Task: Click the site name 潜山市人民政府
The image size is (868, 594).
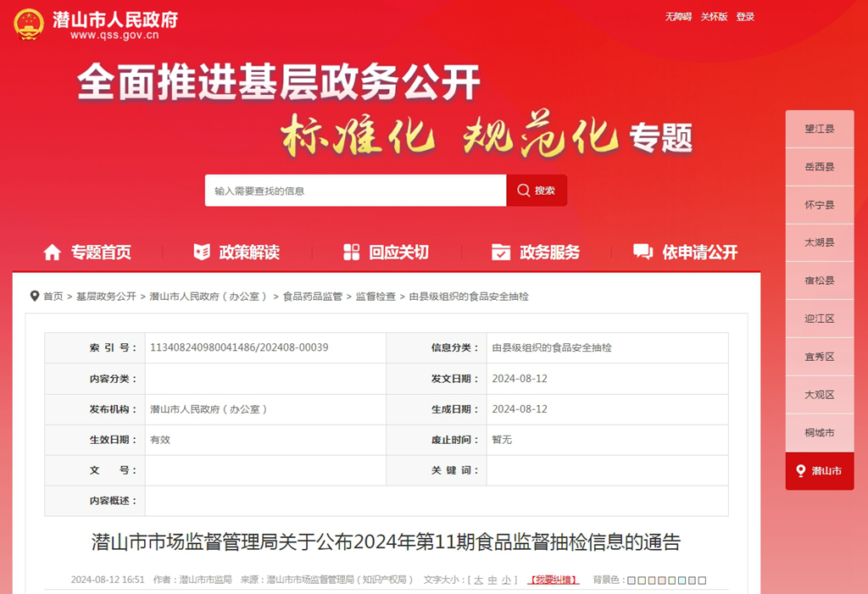Action: 115,19
